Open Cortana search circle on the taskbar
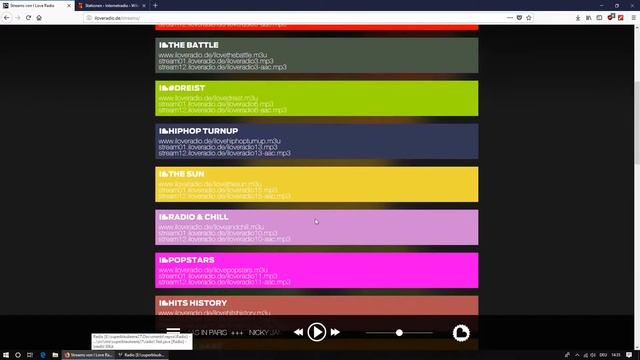This screenshot has width=640, height=360. point(18,355)
